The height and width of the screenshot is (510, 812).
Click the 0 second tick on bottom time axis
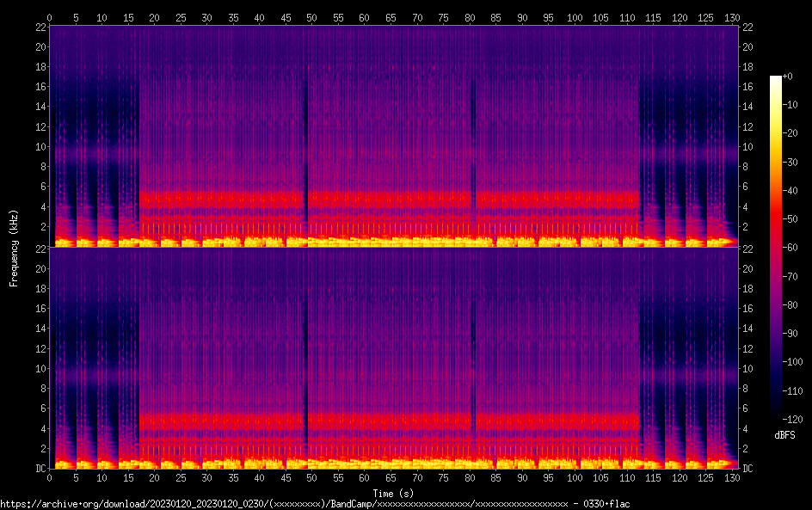coord(50,477)
